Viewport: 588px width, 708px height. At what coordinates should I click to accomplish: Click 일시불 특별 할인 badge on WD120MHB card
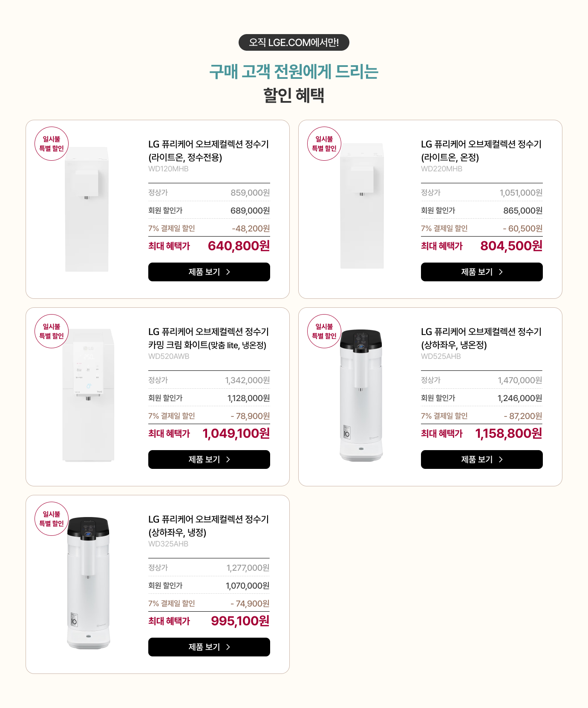(52, 144)
